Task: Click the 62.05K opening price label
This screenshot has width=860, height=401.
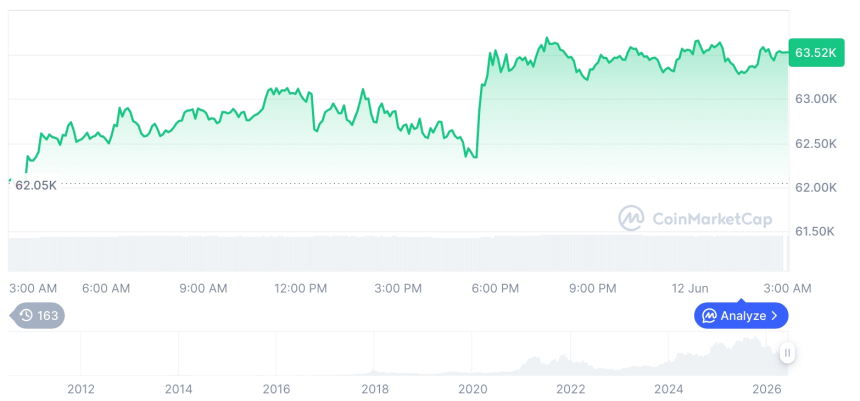Action: click(36, 185)
